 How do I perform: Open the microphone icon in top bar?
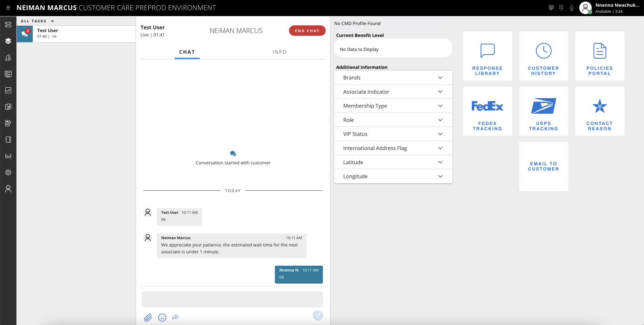click(x=571, y=8)
